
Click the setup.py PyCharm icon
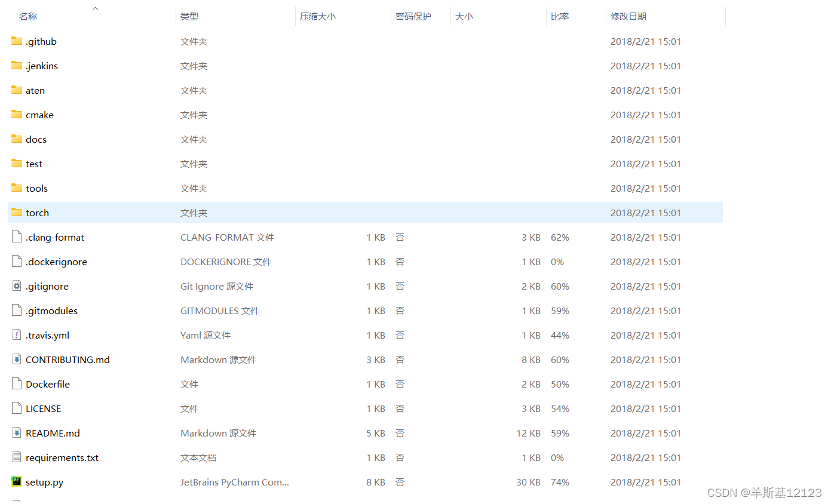click(17, 482)
